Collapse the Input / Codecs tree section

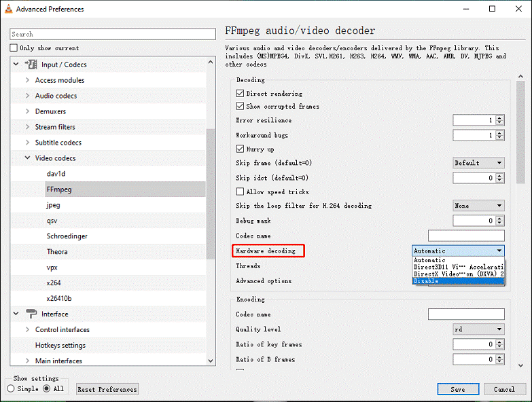[x=16, y=64]
